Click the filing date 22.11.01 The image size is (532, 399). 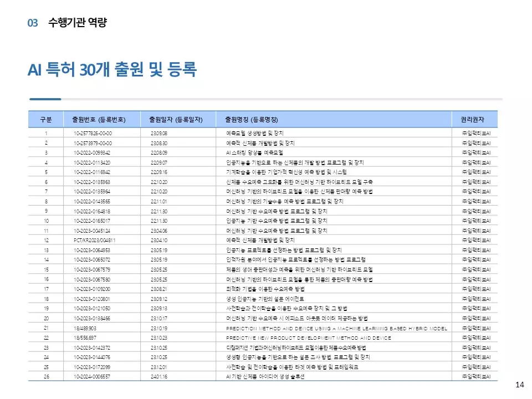pos(159,201)
